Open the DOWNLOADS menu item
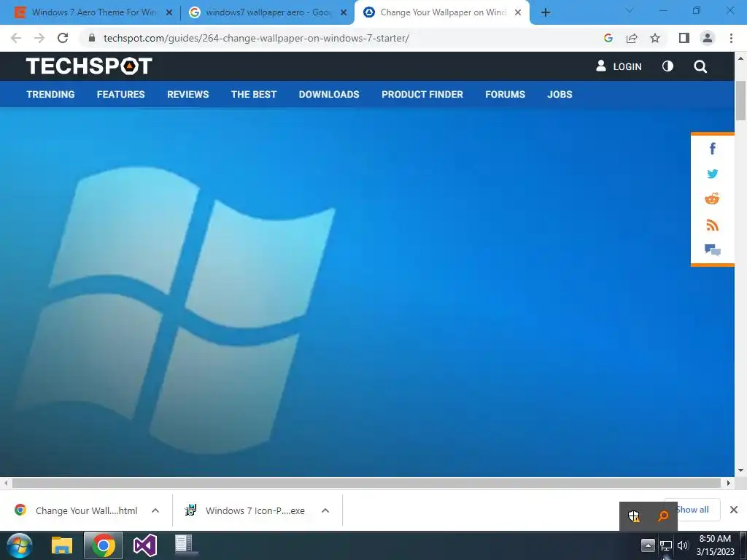Viewport: 747px width, 560px height. click(329, 94)
